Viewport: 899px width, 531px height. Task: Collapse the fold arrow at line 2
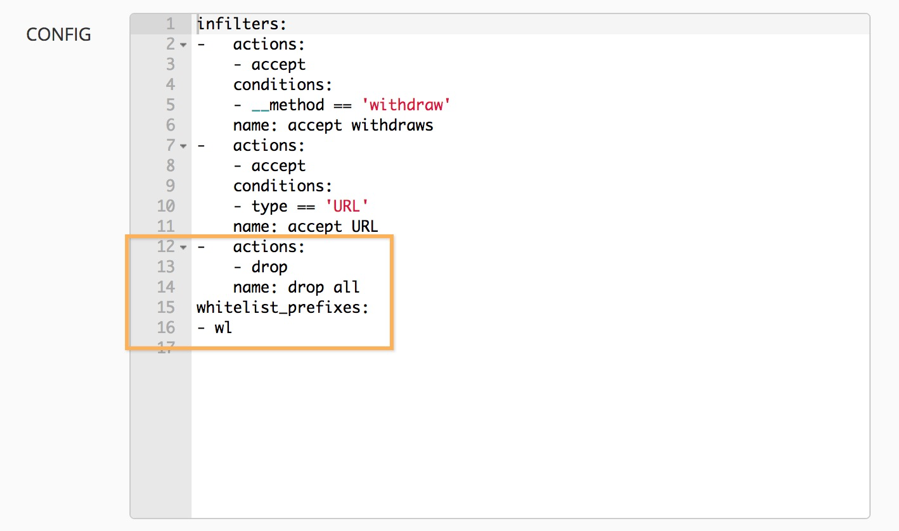pyautogui.click(x=184, y=45)
